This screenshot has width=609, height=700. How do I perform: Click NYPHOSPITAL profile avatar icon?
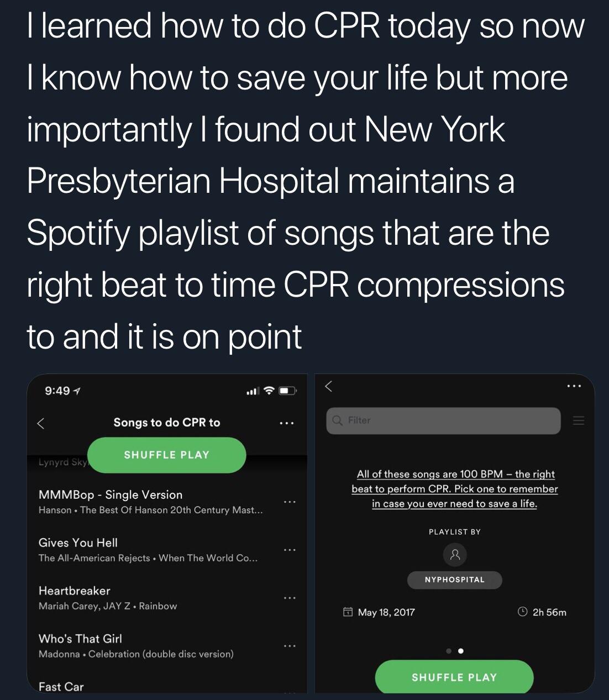pos(455,555)
